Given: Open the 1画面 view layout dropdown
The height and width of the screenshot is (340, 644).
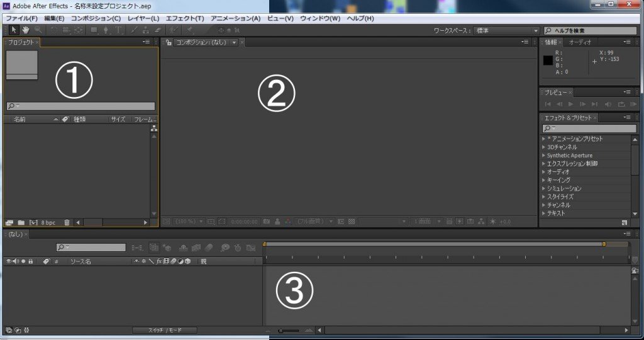Looking at the screenshot, I should click(426, 221).
